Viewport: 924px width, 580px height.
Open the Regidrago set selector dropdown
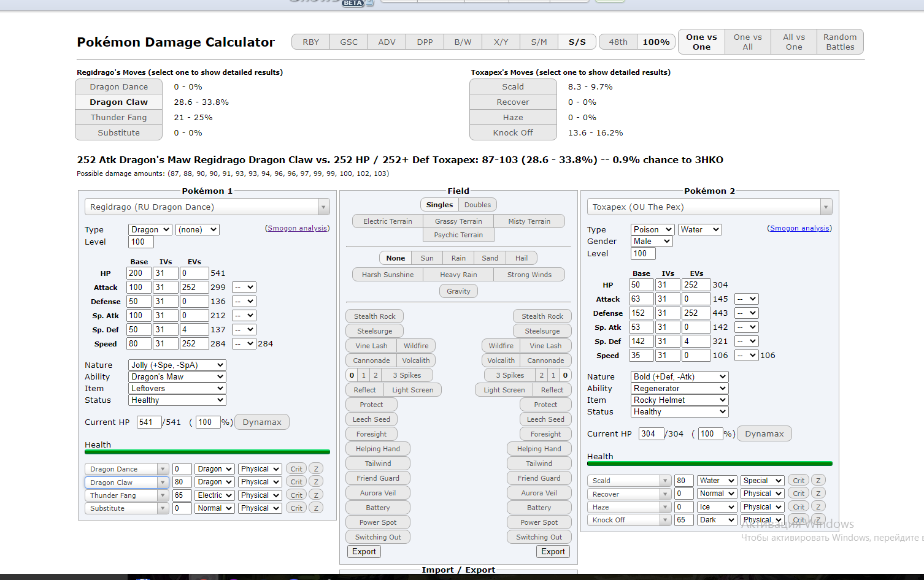click(207, 207)
